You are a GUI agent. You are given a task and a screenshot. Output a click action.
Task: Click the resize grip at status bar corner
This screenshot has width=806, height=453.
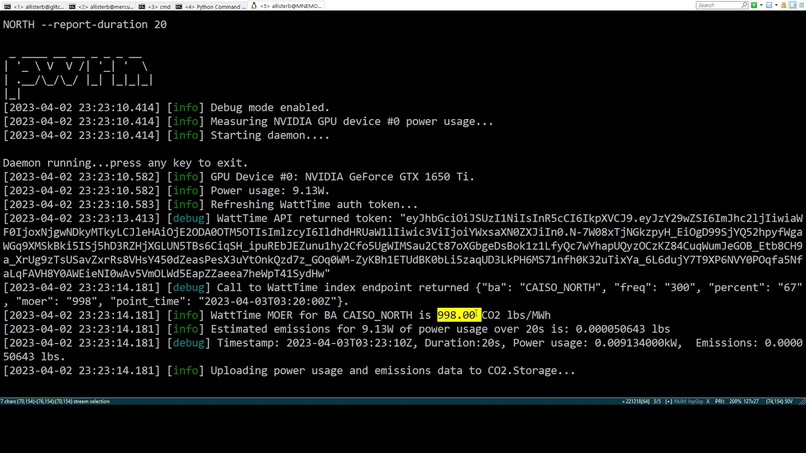click(x=802, y=402)
